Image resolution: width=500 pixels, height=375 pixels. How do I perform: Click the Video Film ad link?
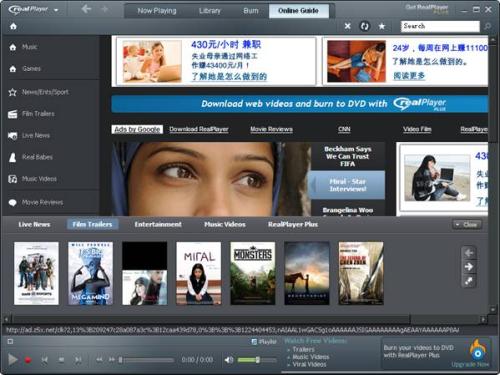click(417, 129)
